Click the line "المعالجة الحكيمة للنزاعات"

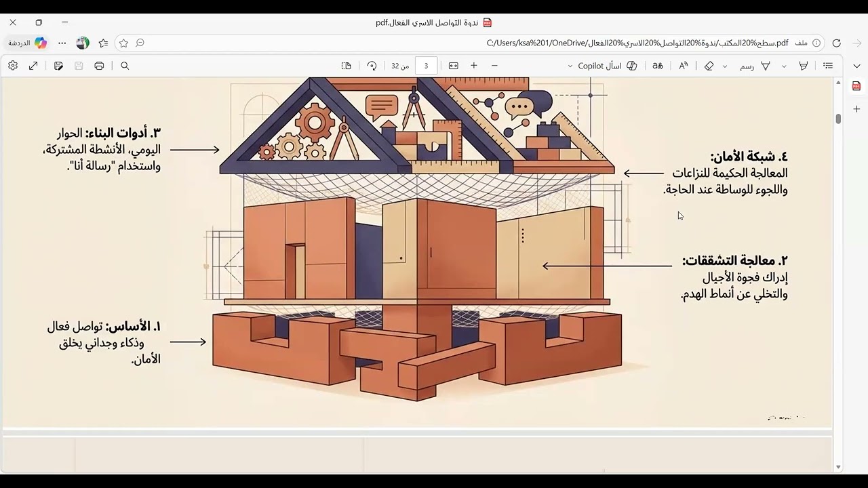pyautogui.click(x=730, y=174)
